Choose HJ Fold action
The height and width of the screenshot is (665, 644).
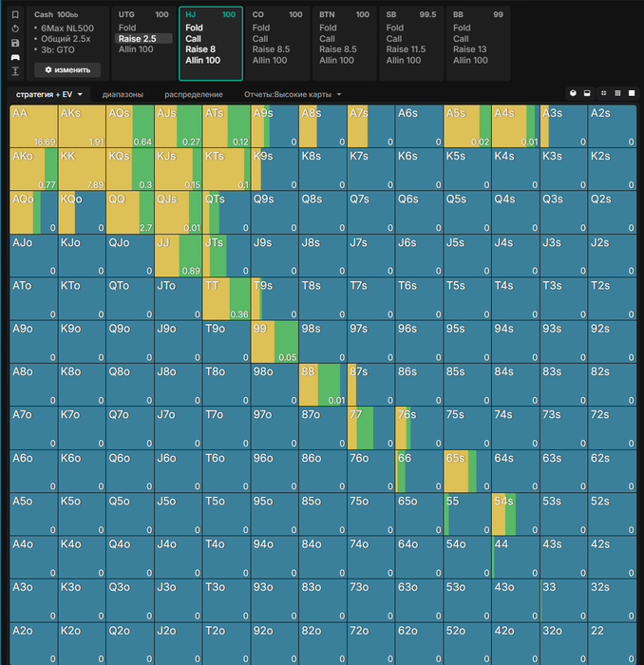click(x=194, y=28)
